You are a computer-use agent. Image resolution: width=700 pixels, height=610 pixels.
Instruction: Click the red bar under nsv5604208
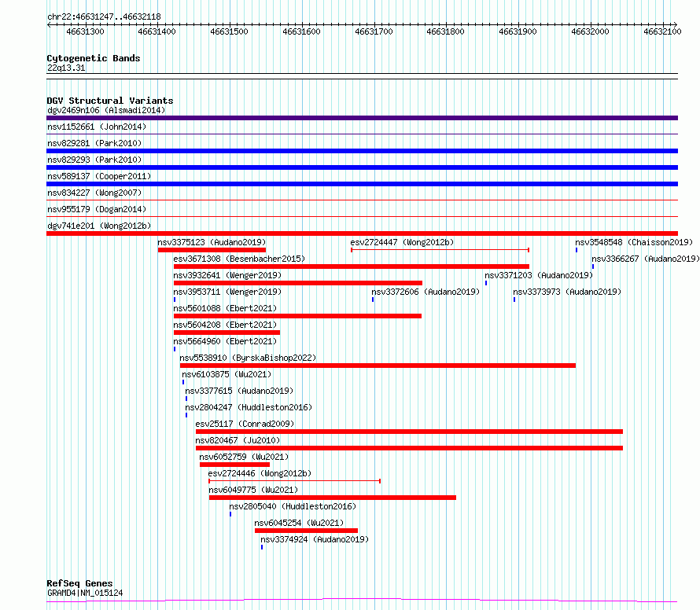[227, 333]
